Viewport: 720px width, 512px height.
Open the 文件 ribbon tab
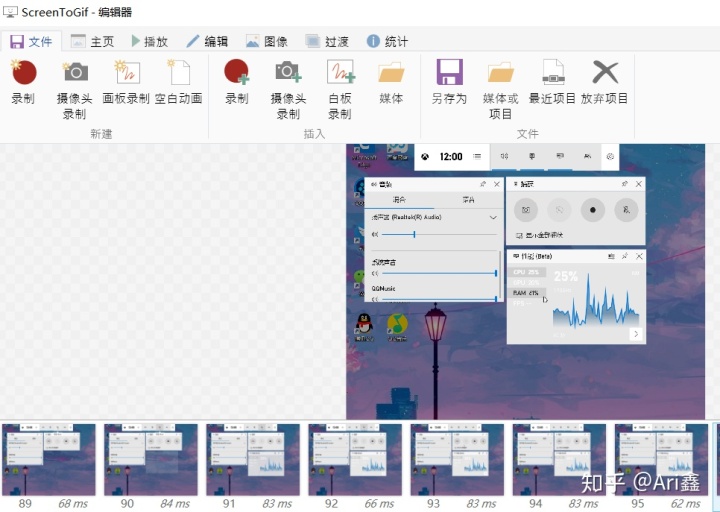tap(31, 42)
